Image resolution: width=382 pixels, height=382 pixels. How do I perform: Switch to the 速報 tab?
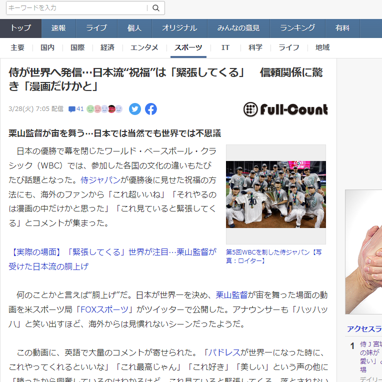[x=59, y=28]
